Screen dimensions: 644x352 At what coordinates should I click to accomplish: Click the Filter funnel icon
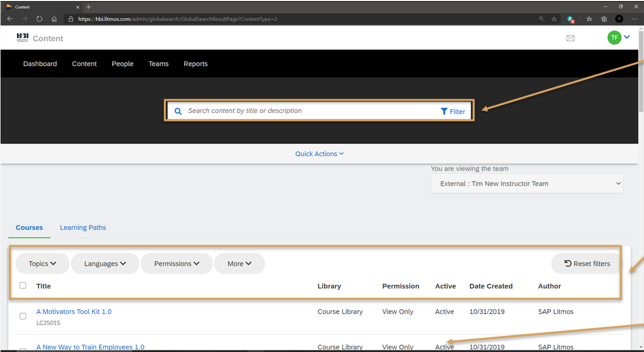[x=444, y=111]
